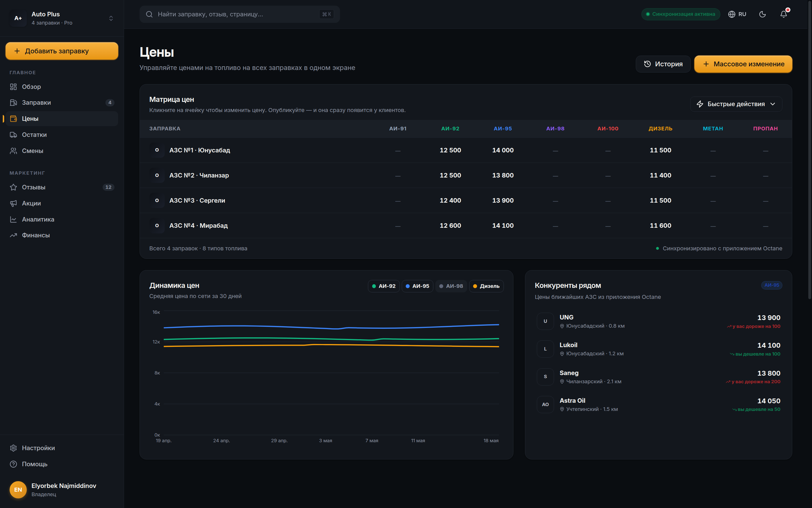
Task: Click the location pin beside Юнусабадский 0.8 км
Action: click(562, 326)
